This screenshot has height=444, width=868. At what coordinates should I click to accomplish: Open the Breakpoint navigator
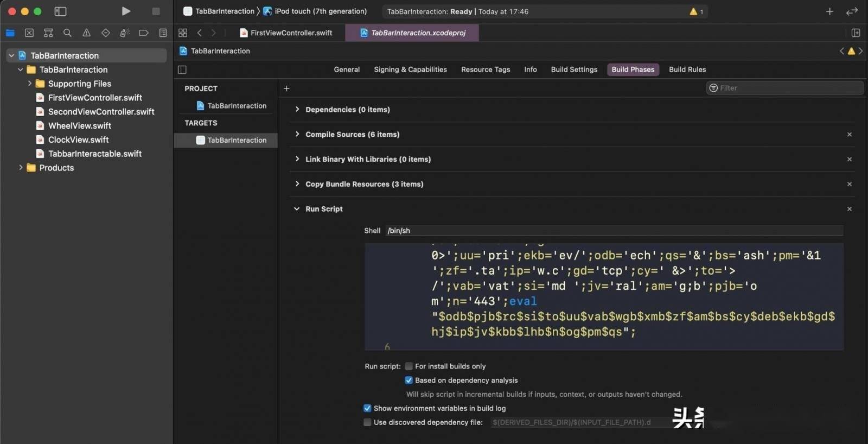(144, 33)
